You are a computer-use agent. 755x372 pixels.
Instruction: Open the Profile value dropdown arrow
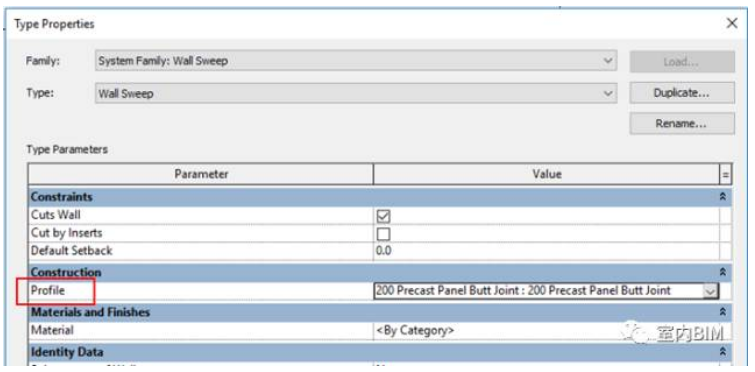(x=710, y=291)
